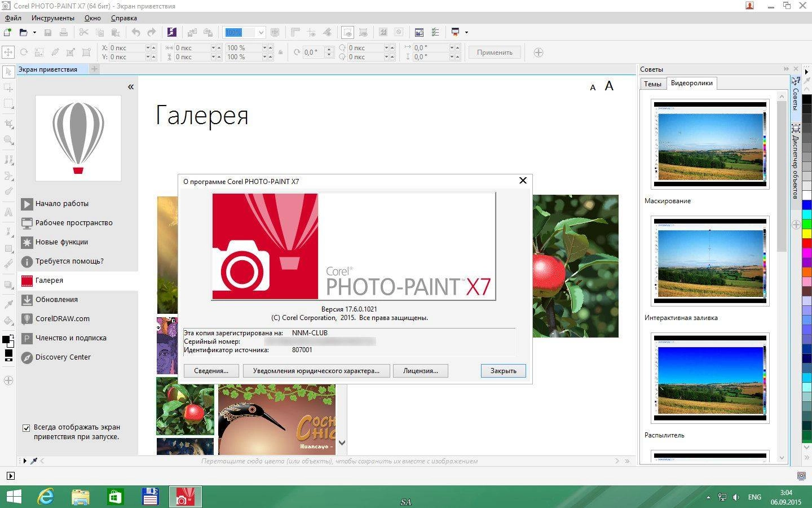Pick the red swatch in the color palette
Viewport: 812px width, 508px height.
pyautogui.click(x=807, y=243)
